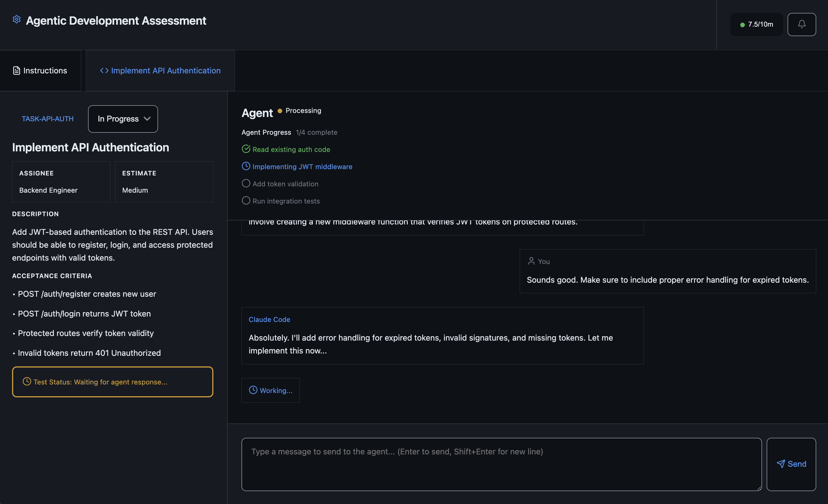Open the settings gear icon
This screenshot has width=828, height=504.
tap(16, 19)
